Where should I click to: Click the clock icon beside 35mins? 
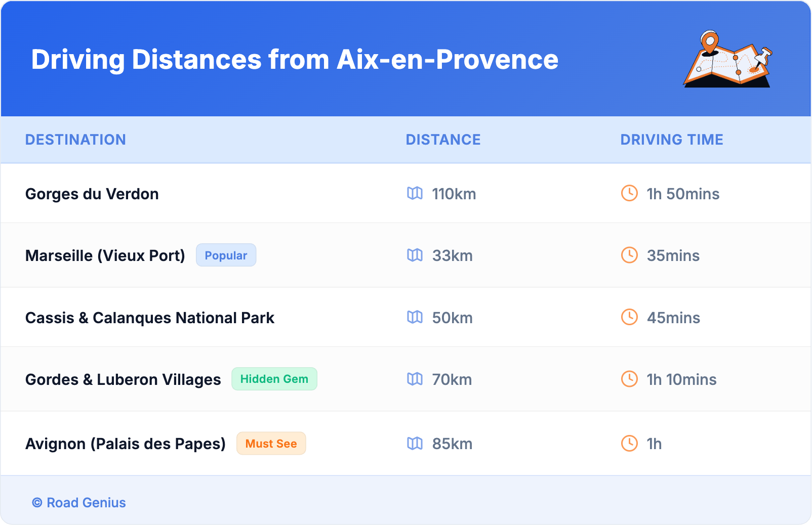click(629, 255)
